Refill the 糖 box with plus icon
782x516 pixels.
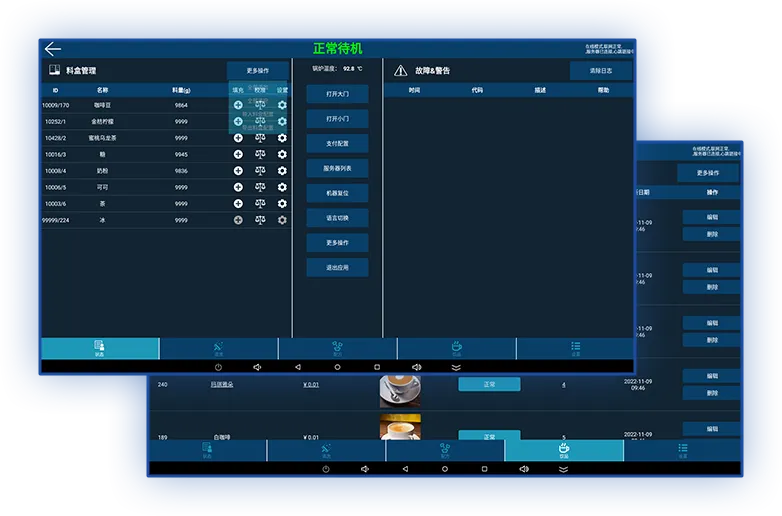[238, 155]
